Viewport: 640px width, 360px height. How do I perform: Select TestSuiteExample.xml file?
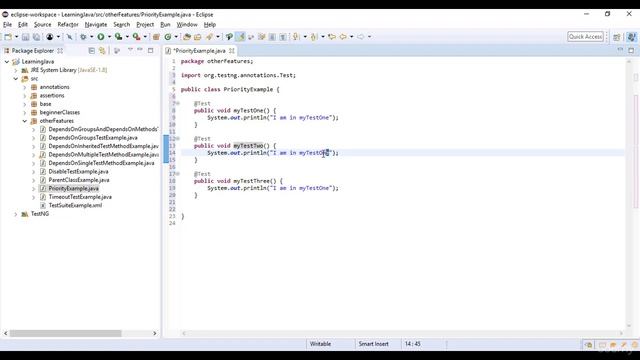[x=75, y=205]
